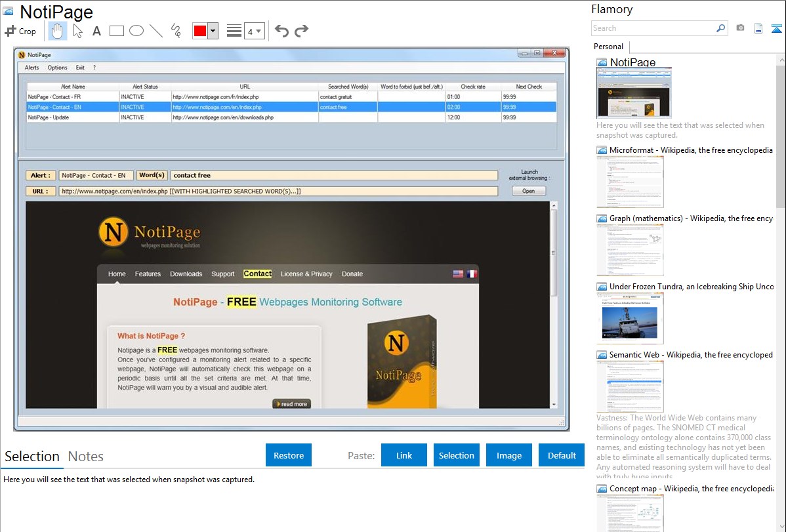Open the Semantic Web snapshot thumbnail
786x532 pixels.
(x=630, y=386)
